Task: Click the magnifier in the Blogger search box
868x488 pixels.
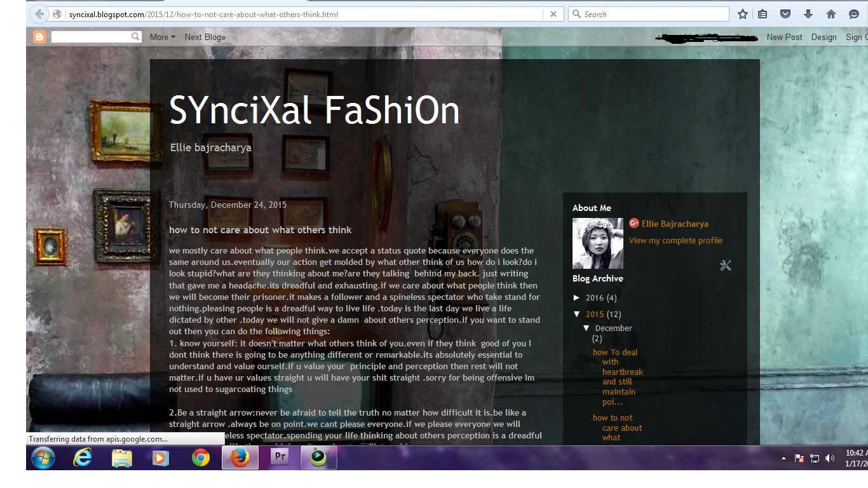Action: point(135,37)
